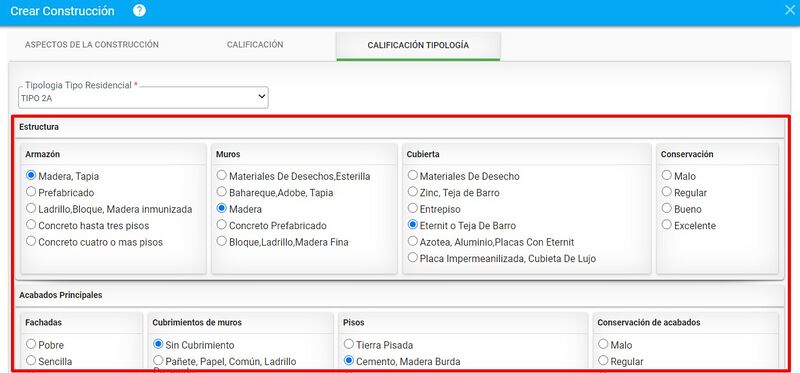Select Pobre under Fachadas

(31, 344)
